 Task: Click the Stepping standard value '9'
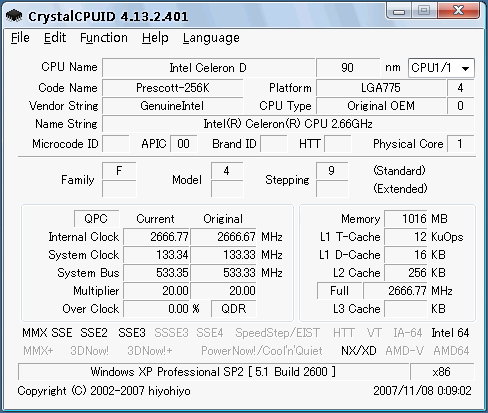[x=332, y=171]
